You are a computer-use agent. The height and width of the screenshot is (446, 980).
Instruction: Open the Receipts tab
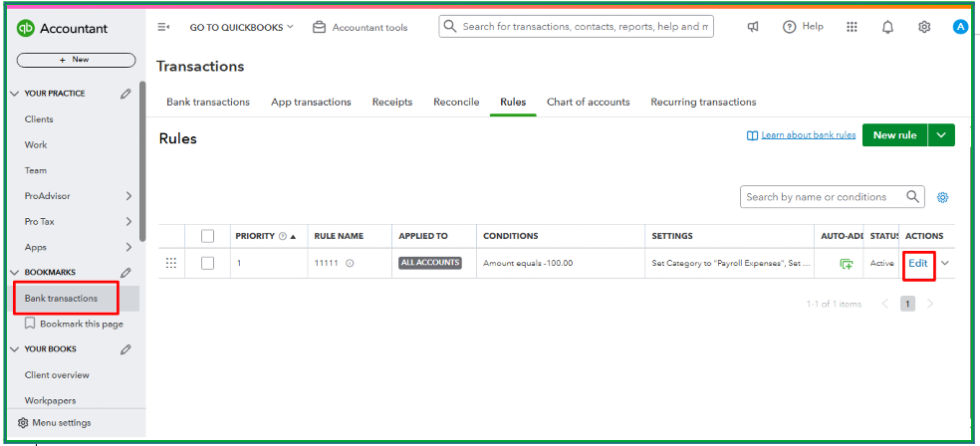point(392,102)
